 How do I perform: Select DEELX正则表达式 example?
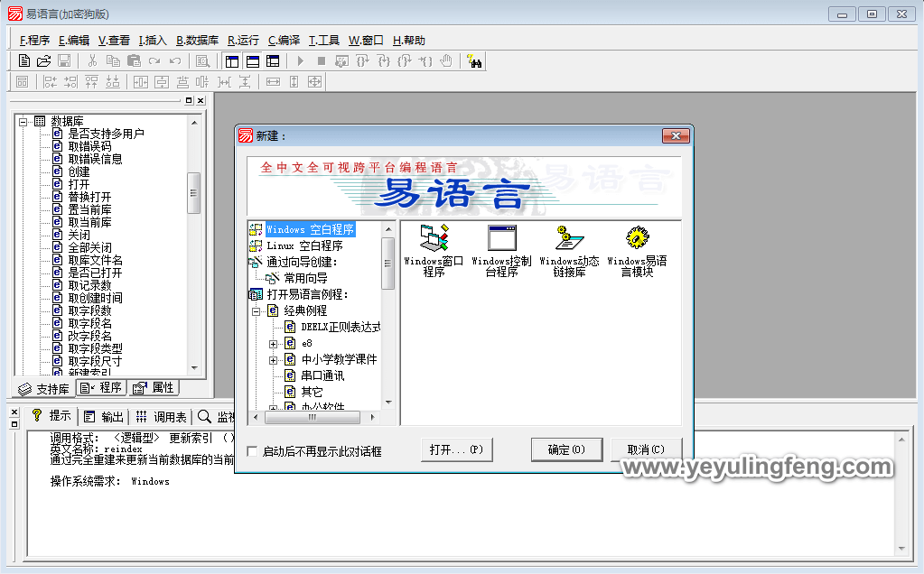coord(341,327)
